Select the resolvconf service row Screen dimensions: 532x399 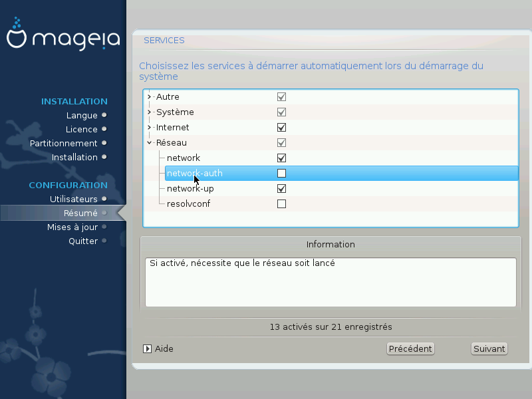click(331, 204)
